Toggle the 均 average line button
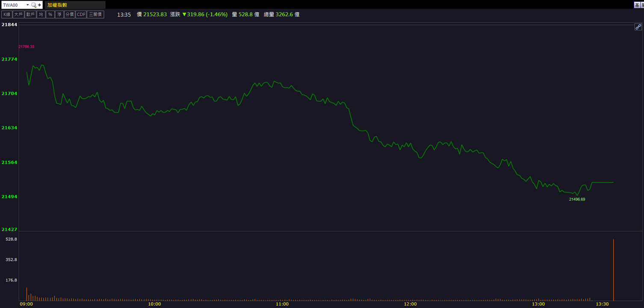This screenshot has width=644, height=308. [x=41, y=15]
